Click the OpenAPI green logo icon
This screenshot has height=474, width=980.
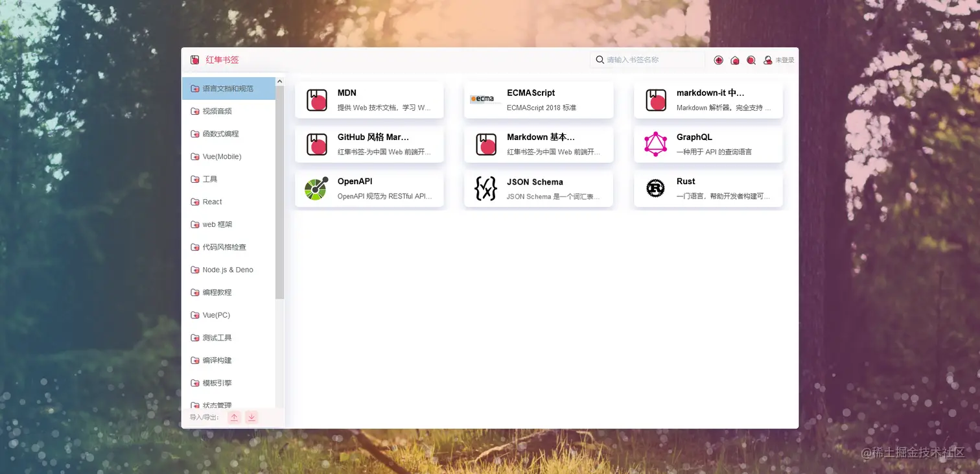316,188
